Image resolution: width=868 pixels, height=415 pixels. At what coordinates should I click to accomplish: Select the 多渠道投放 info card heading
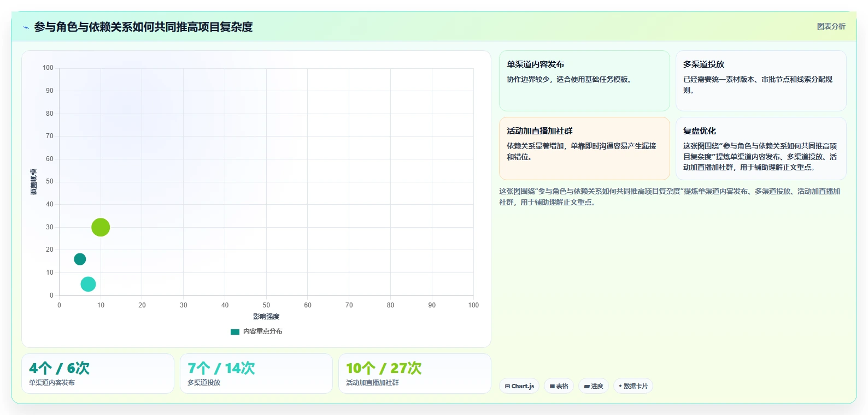click(703, 64)
